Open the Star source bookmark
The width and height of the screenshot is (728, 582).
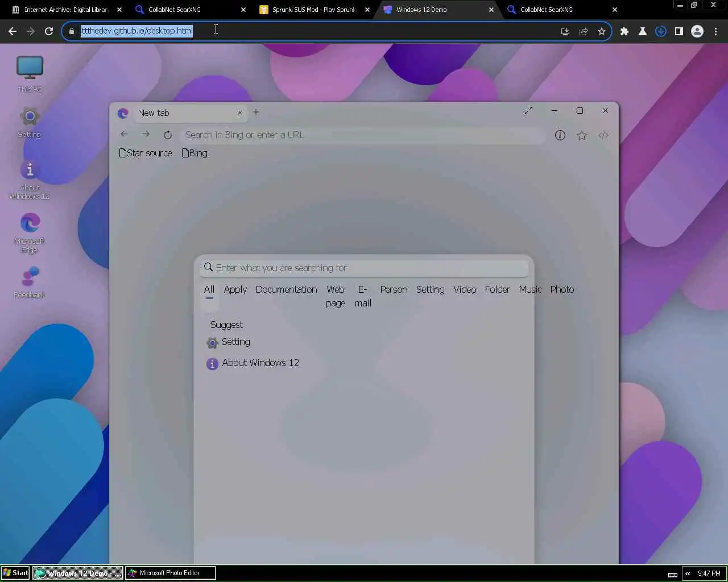tap(146, 153)
